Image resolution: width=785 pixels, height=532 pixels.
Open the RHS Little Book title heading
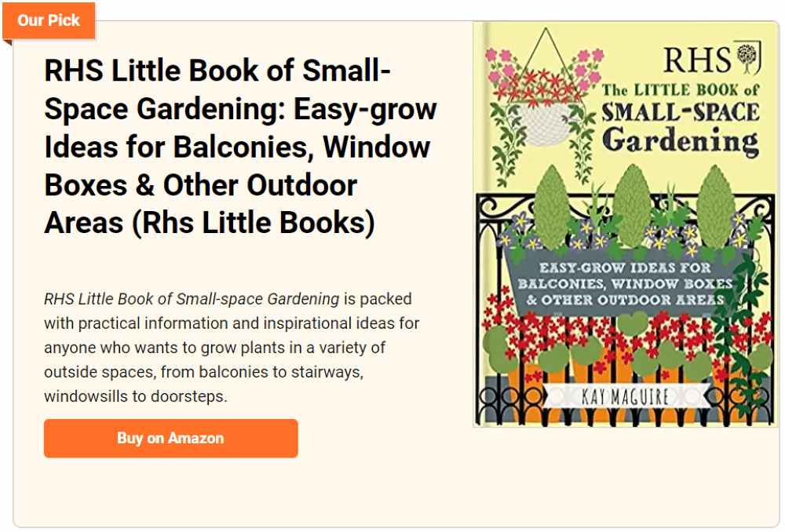pos(240,146)
